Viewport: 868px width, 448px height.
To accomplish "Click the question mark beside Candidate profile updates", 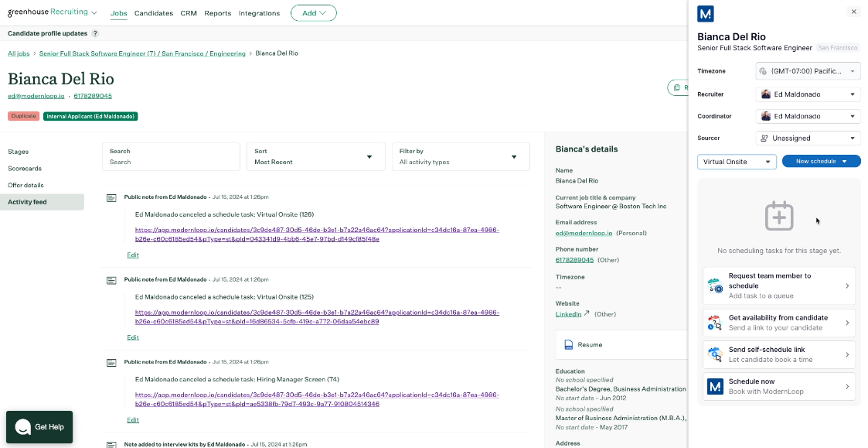I will [94, 34].
